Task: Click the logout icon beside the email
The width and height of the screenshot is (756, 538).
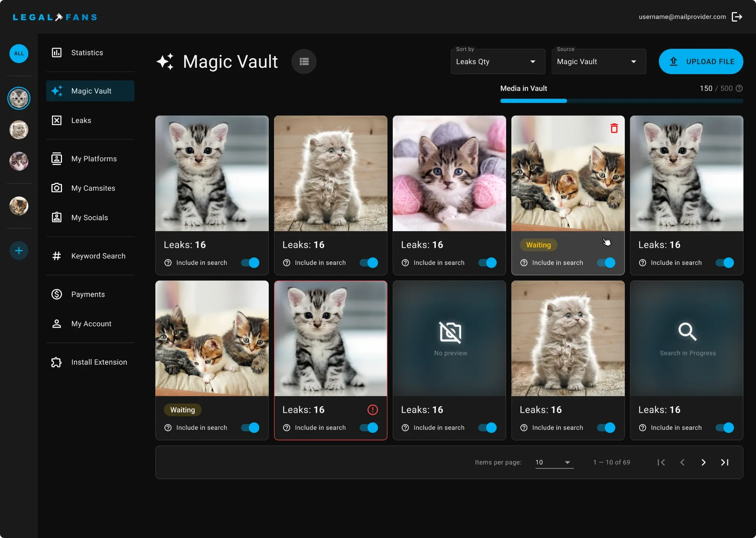Action: (737, 17)
